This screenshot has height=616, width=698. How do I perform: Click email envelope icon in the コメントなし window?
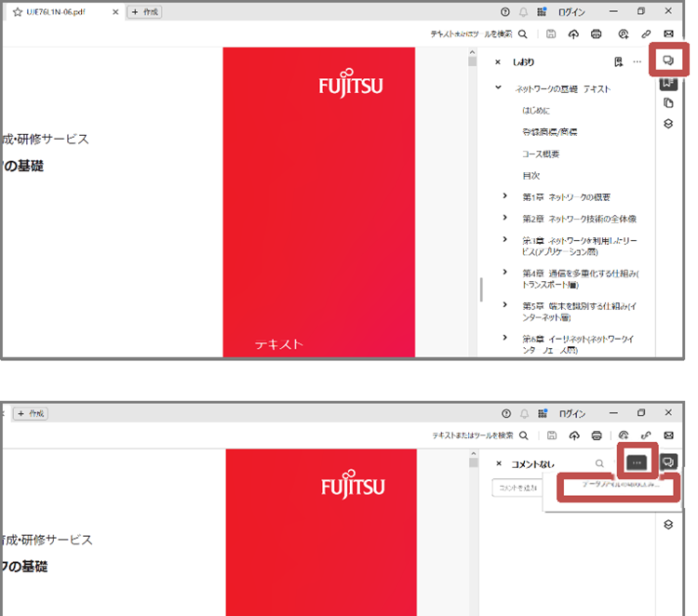coord(668,435)
